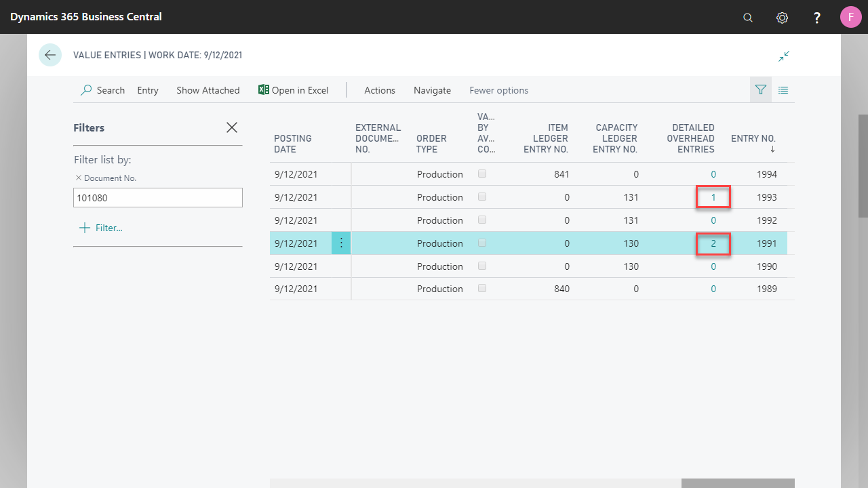Open the Actions menu
This screenshot has width=868, height=488.
click(x=380, y=90)
